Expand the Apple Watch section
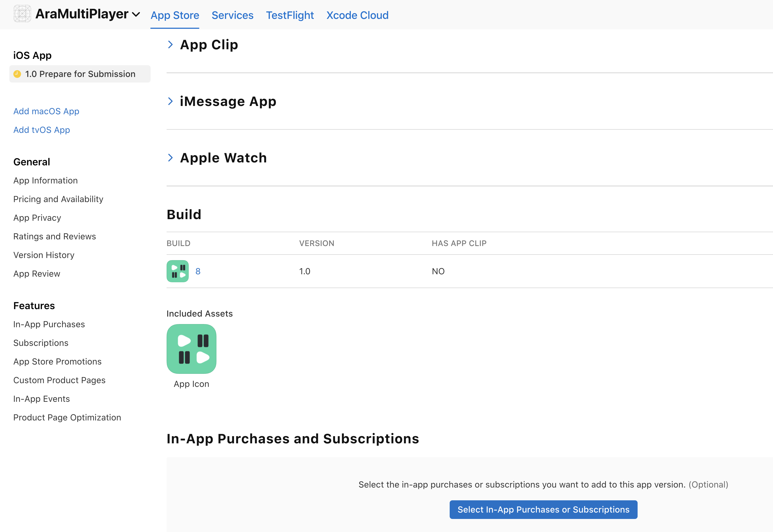 (171, 158)
